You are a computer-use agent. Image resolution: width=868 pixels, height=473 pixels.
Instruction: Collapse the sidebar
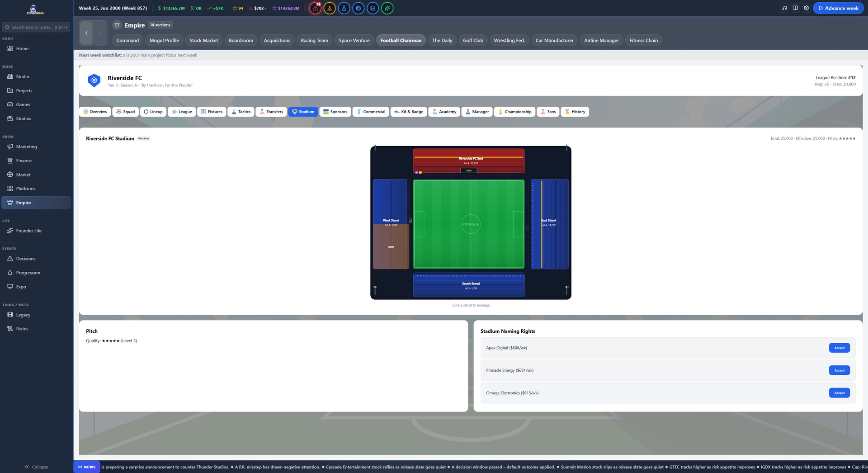coord(37,467)
